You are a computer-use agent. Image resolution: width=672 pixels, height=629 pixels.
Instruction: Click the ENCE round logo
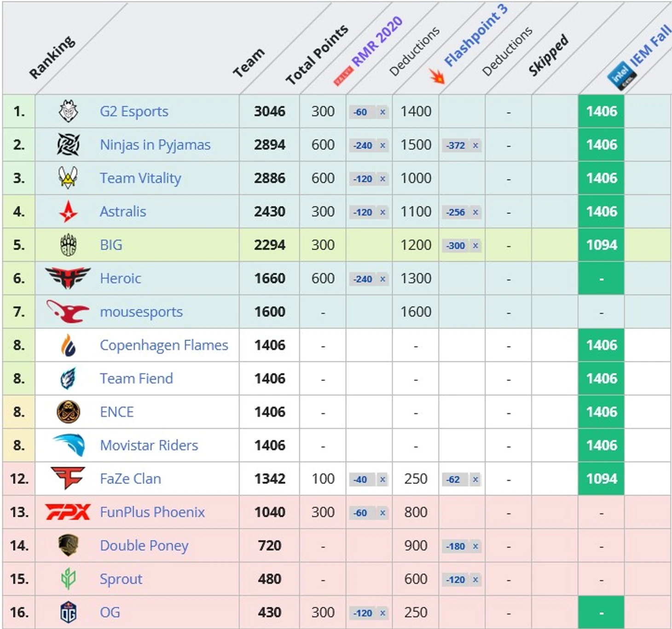click(68, 412)
